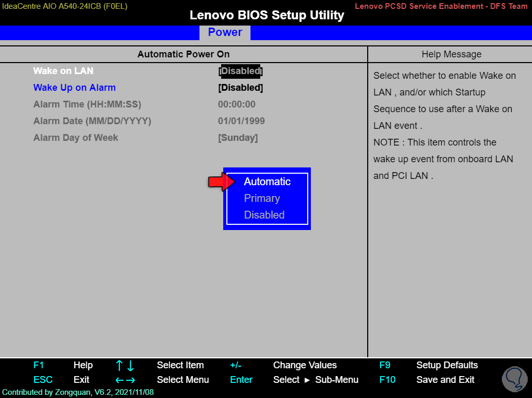Click the Save and Exit label

tap(445, 380)
